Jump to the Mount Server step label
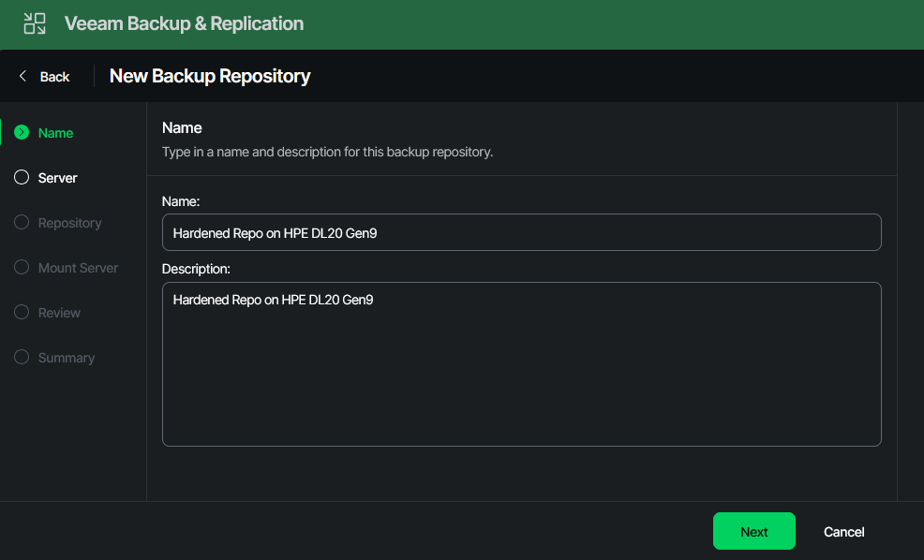924x560 pixels. [78, 268]
